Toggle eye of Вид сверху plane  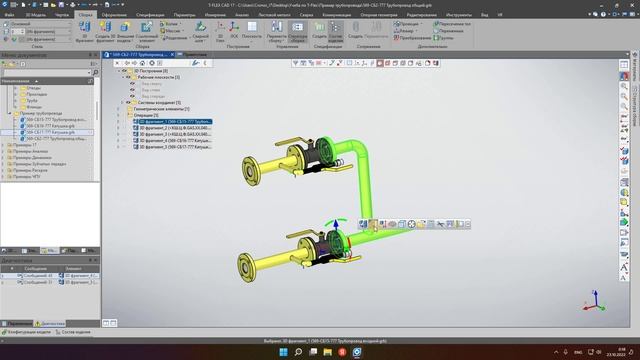[x=132, y=84]
